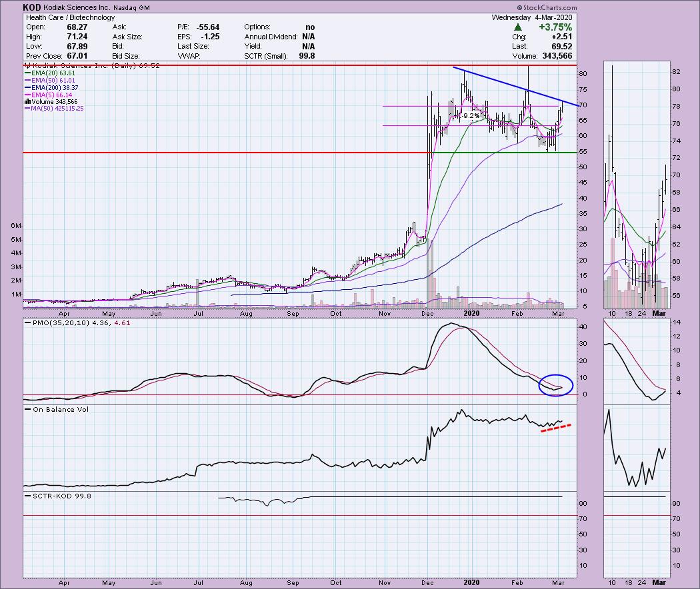Click the 6M volume axis label
The image size is (700, 589).
16,226
